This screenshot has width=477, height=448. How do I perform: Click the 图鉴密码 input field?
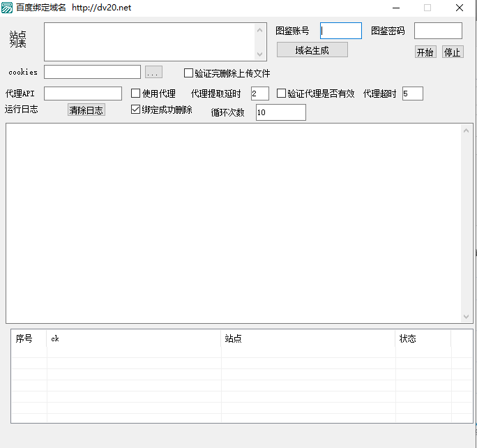tap(438, 31)
